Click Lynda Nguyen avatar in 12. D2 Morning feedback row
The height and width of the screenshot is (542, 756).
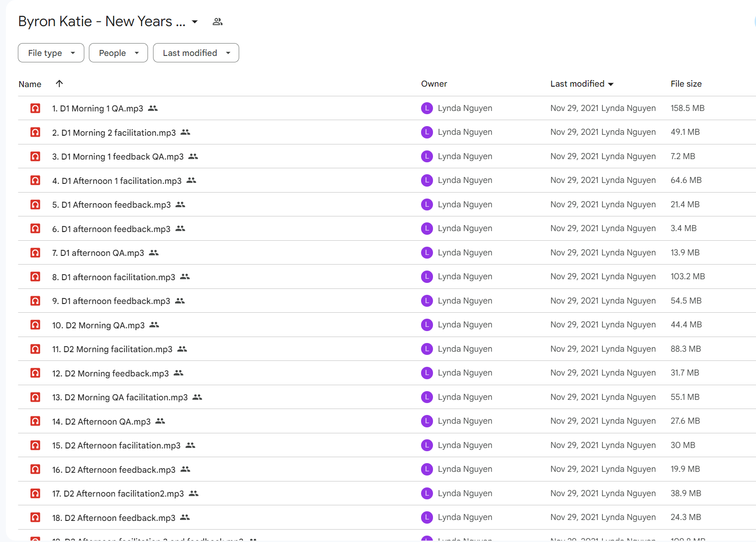tap(427, 373)
